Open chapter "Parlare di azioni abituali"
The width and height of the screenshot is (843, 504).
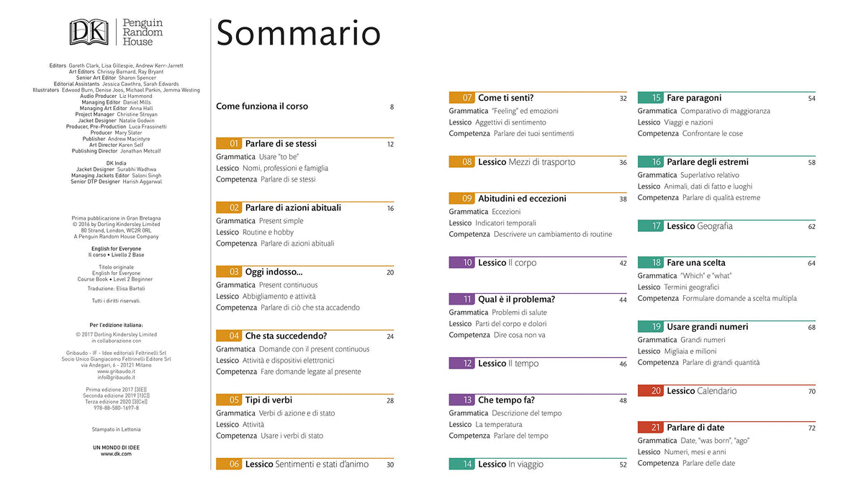point(293,207)
